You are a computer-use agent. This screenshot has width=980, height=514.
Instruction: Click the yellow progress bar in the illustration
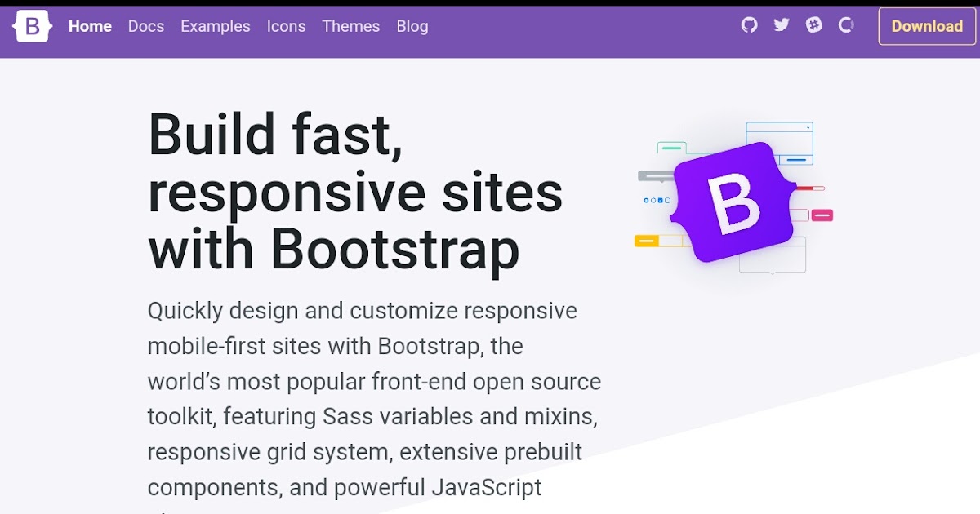(646, 240)
